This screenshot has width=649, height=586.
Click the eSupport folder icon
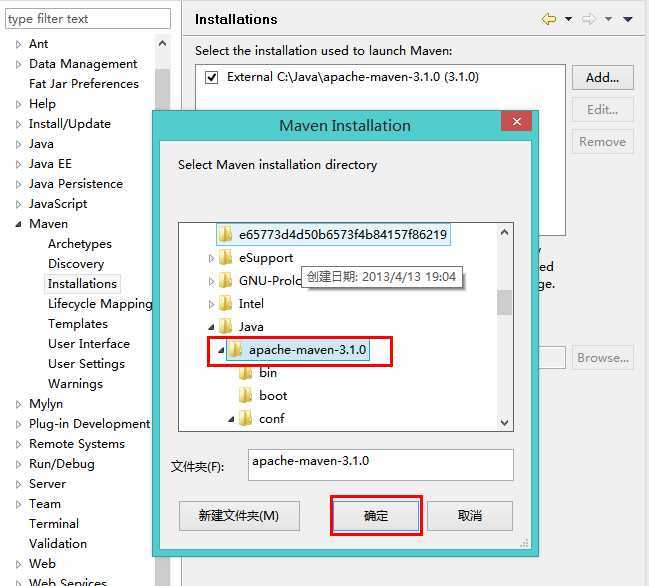[226, 258]
